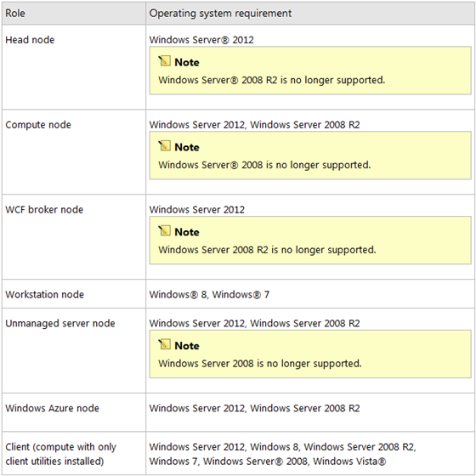The height and width of the screenshot is (476, 476).
Task: Click the Windows Azure node label
Action: coord(52,408)
